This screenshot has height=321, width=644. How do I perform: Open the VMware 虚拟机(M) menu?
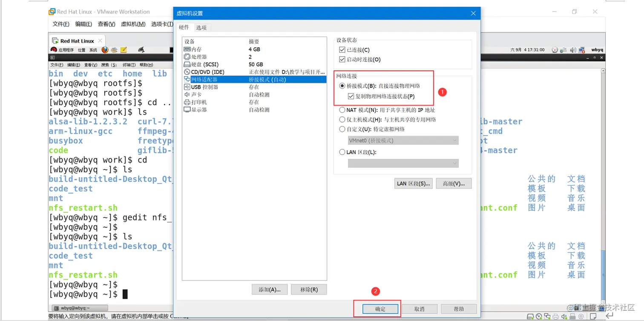(133, 24)
